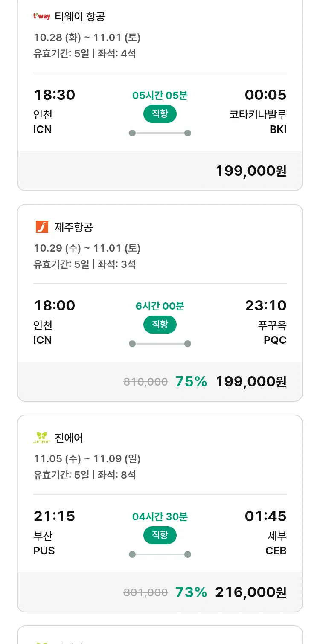The height and width of the screenshot is (644, 320).
Task: Tap the 직항 badge on the Cebu flight
Action: pos(160,535)
